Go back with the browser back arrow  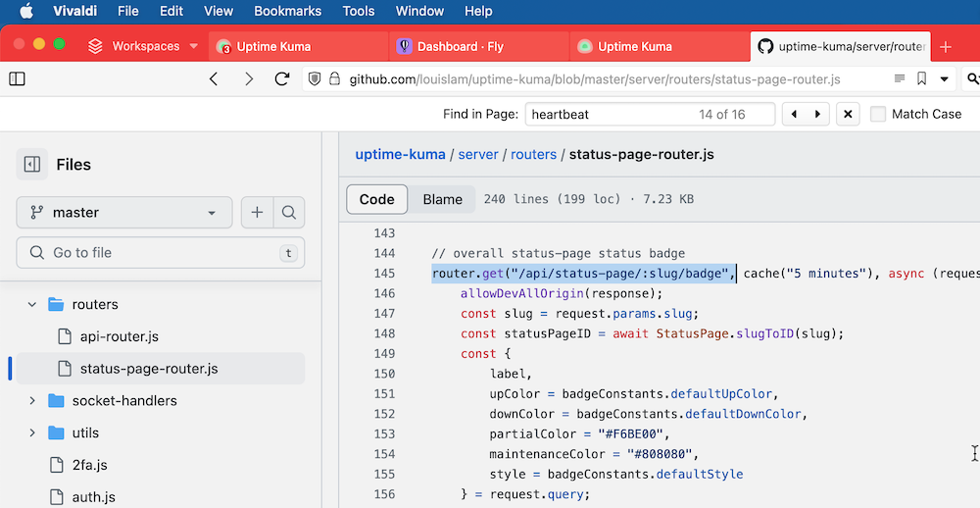pos(214,78)
